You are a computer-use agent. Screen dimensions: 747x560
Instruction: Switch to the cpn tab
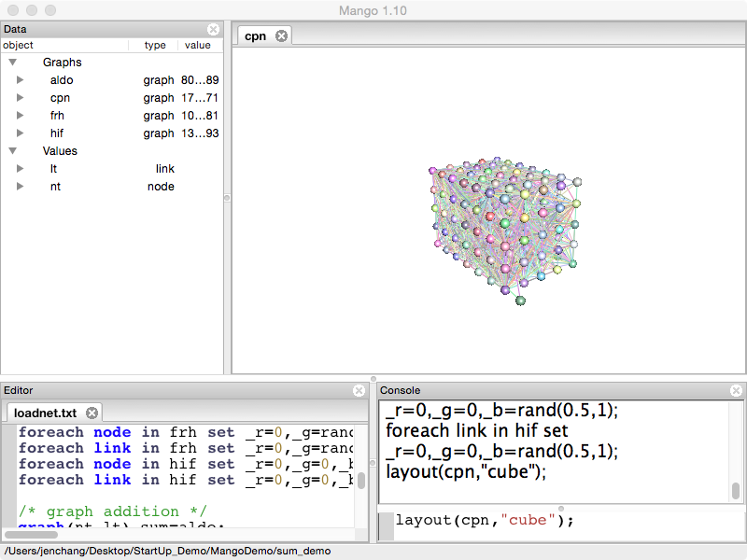click(256, 36)
